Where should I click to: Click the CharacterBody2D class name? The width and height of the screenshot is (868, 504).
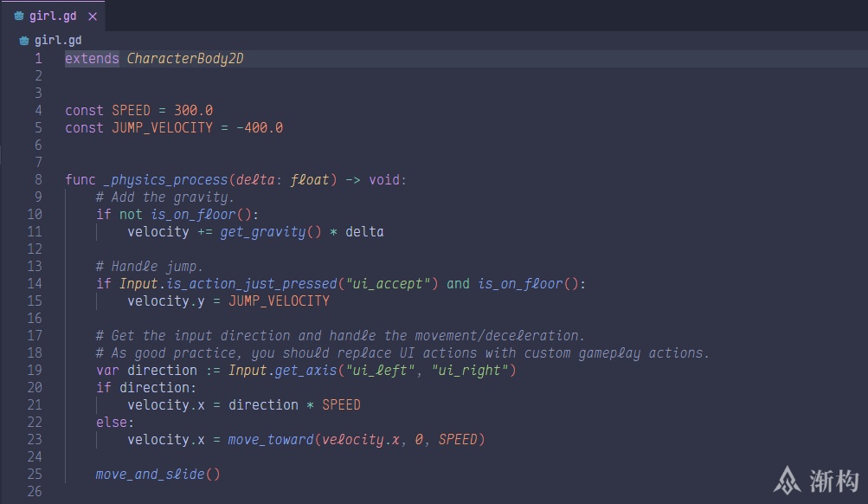point(185,59)
